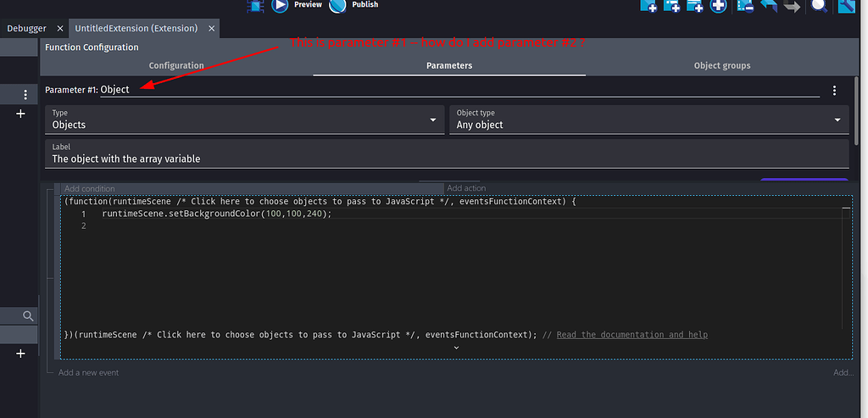Click the upper plus icon in left panel
This screenshot has width=868, height=418.
point(20,114)
